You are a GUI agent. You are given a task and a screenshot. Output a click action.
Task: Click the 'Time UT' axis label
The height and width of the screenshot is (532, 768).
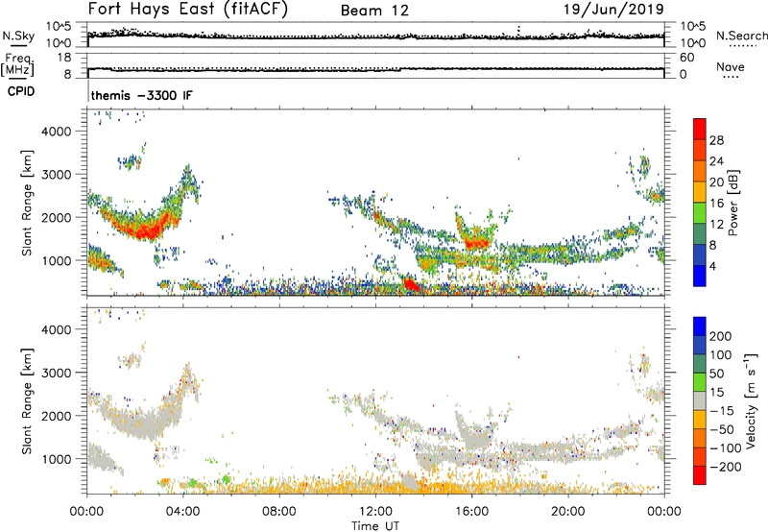pyautogui.click(x=375, y=526)
